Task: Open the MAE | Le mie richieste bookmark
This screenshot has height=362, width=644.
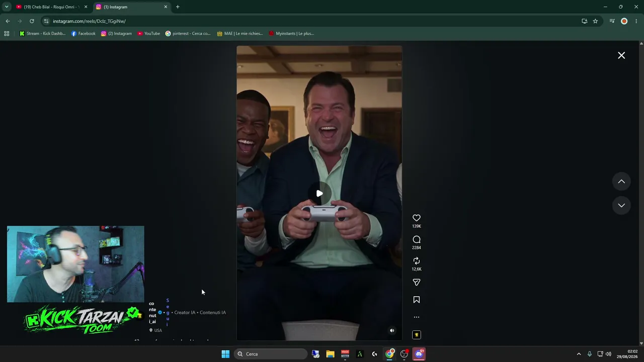Action: click(240, 34)
